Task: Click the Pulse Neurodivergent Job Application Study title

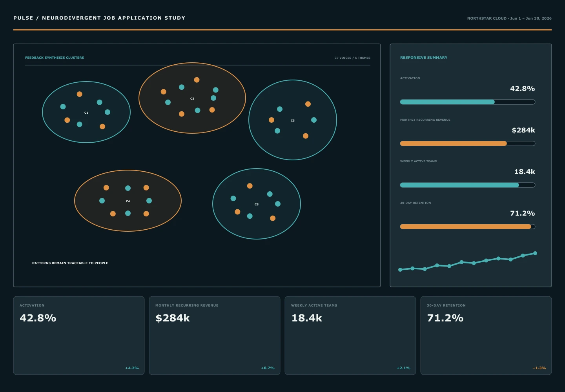Action: 99,18
